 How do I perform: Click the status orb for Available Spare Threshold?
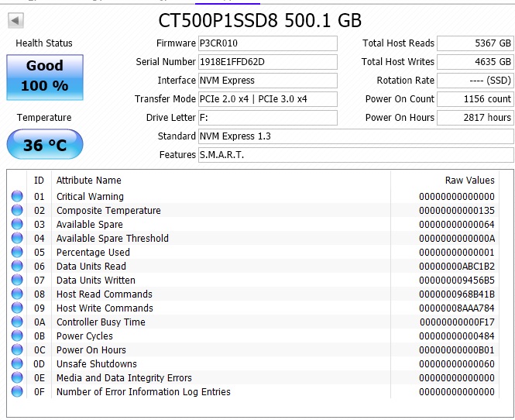(17, 238)
